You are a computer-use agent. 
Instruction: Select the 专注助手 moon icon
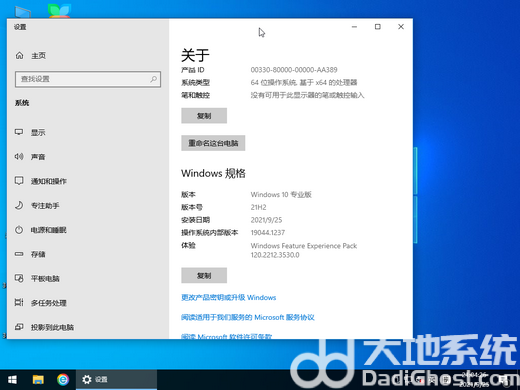(x=19, y=205)
